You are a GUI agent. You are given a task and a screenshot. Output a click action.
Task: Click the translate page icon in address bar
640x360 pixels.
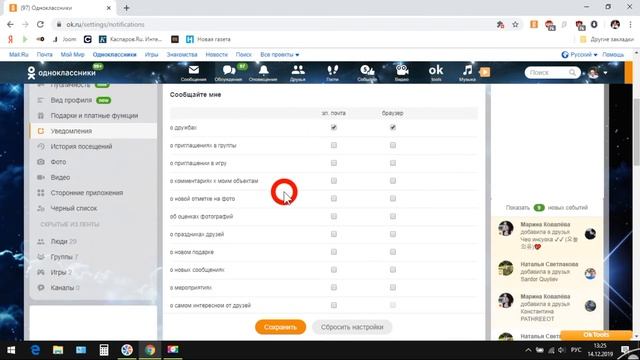500,24
